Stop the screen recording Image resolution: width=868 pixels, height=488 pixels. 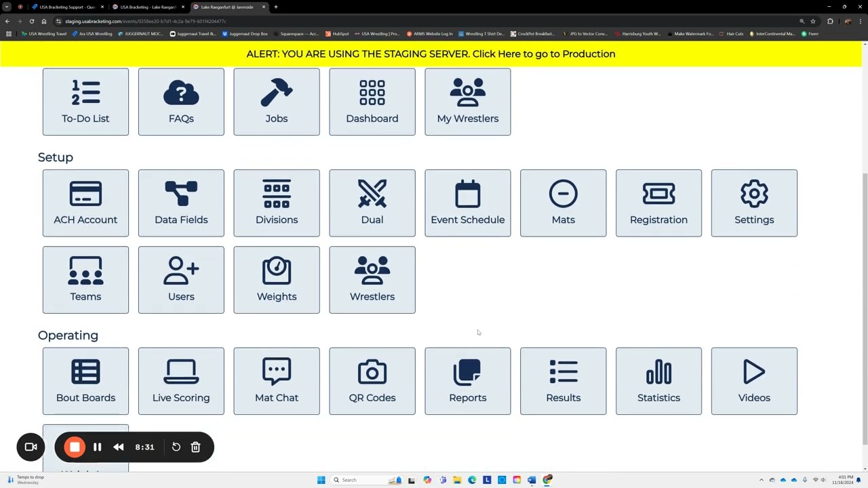coord(75,447)
